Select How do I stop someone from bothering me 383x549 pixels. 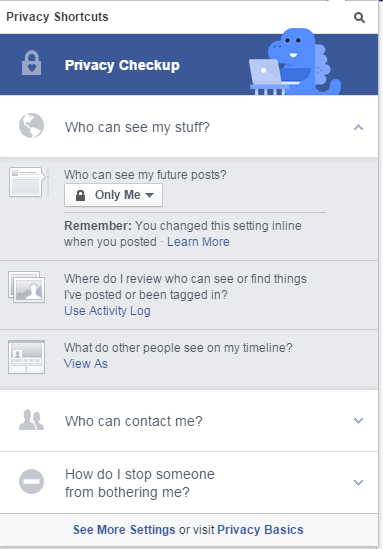[189, 483]
